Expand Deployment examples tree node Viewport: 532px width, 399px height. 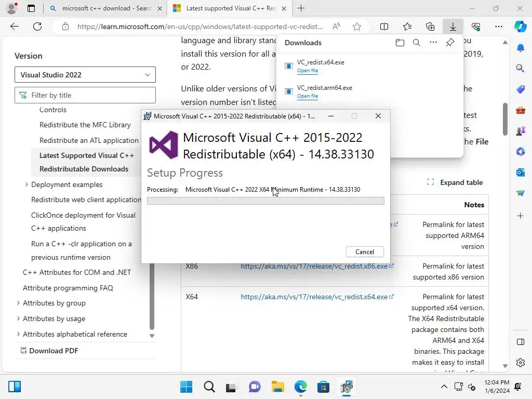click(x=26, y=184)
